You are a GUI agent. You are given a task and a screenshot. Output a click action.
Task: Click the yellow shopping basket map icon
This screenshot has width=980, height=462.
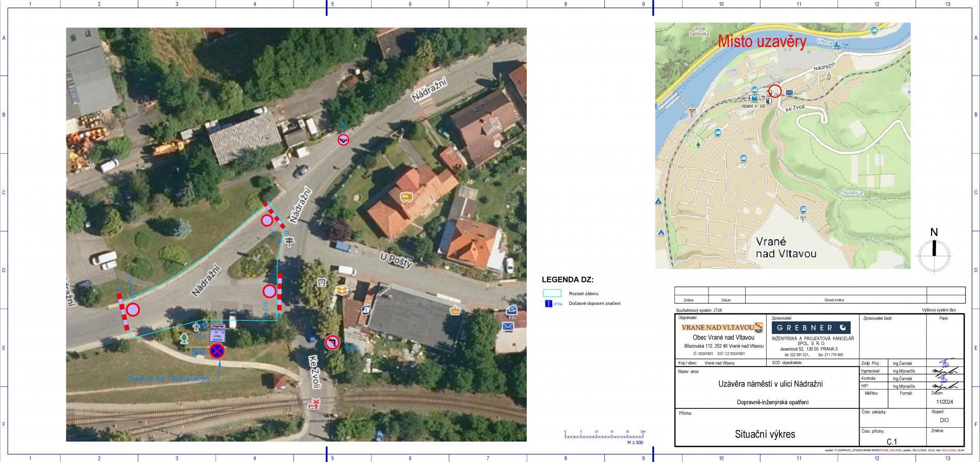[x=454, y=310]
